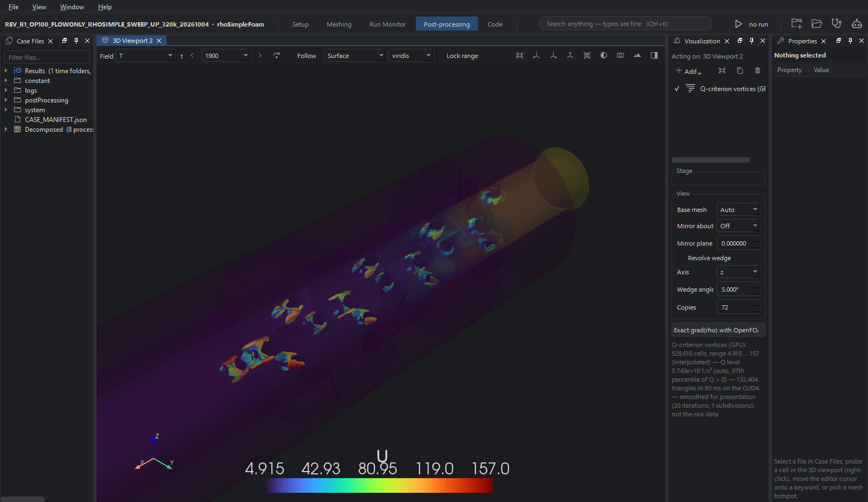This screenshot has width=868, height=502.
Task: Open the Field dropdown showing T
Action: click(x=145, y=55)
